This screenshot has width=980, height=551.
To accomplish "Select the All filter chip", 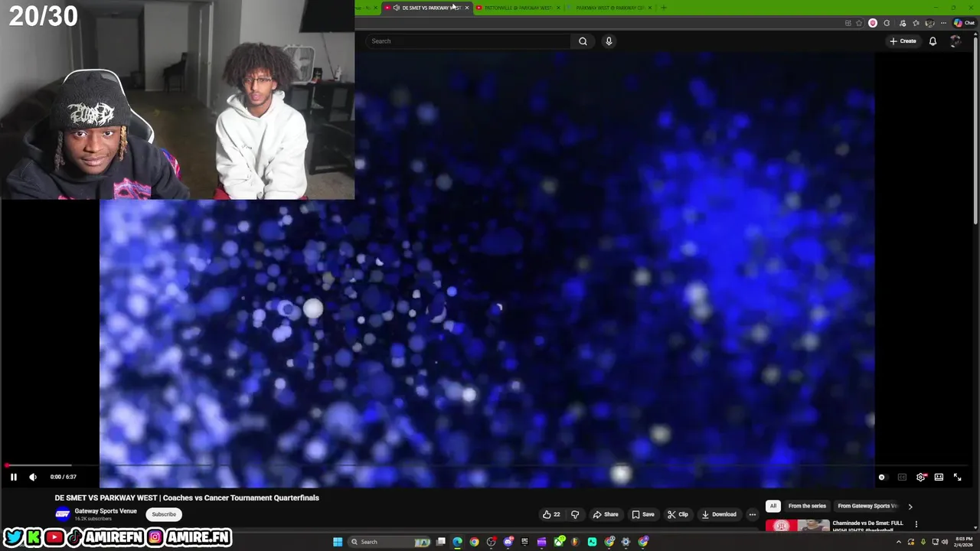I will tap(773, 506).
